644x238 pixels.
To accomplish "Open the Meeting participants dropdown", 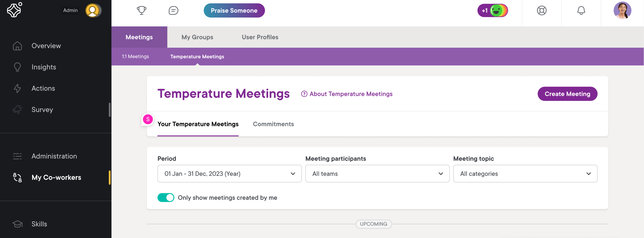I will pyautogui.click(x=377, y=174).
